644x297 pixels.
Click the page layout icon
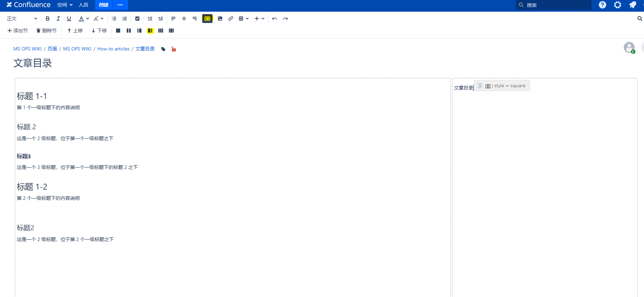(x=207, y=19)
